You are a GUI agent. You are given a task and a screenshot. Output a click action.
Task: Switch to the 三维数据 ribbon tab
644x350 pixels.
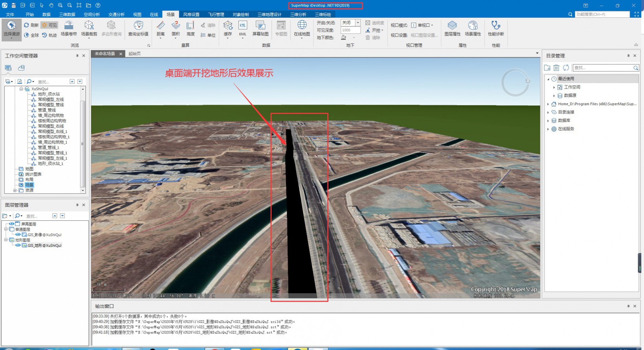(67, 14)
